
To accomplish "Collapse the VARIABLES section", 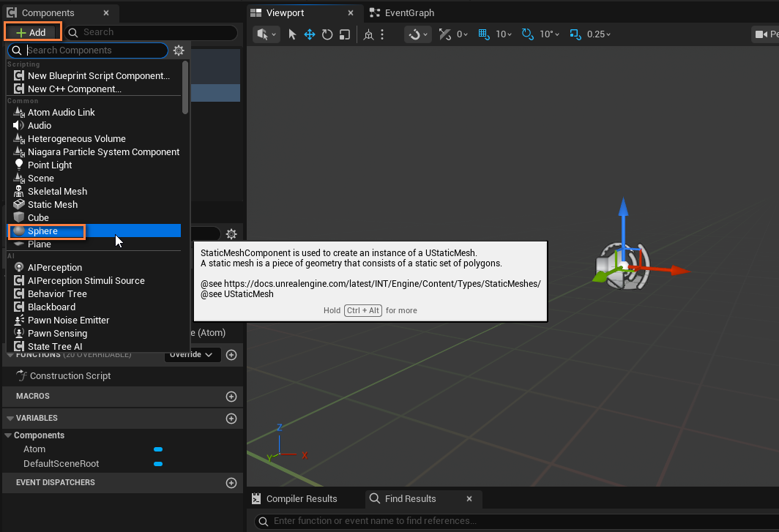I will pyautogui.click(x=10, y=419).
